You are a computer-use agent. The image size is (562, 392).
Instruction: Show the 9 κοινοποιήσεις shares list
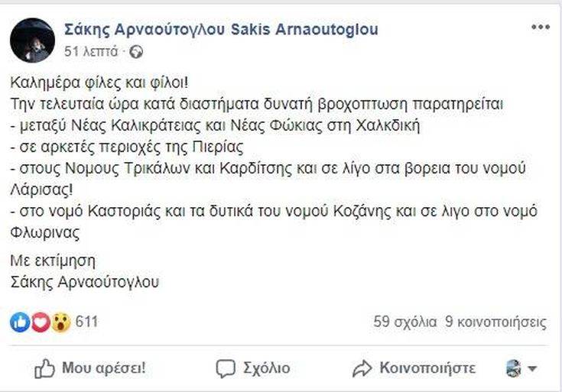499,322
